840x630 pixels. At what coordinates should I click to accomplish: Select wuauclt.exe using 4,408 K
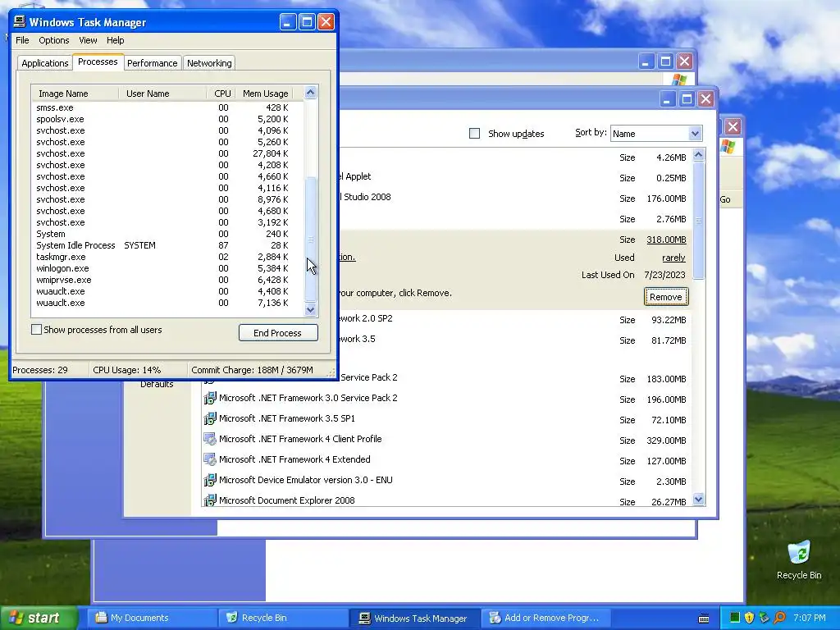pos(167,291)
